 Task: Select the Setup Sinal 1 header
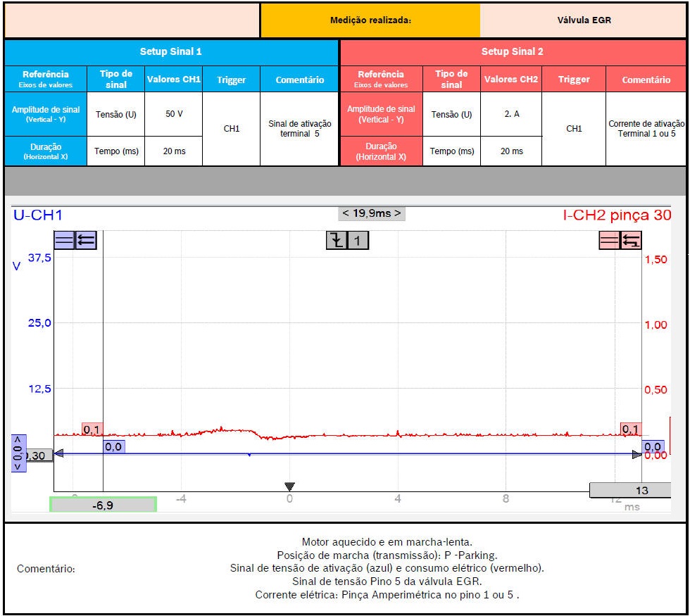pos(172,52)
